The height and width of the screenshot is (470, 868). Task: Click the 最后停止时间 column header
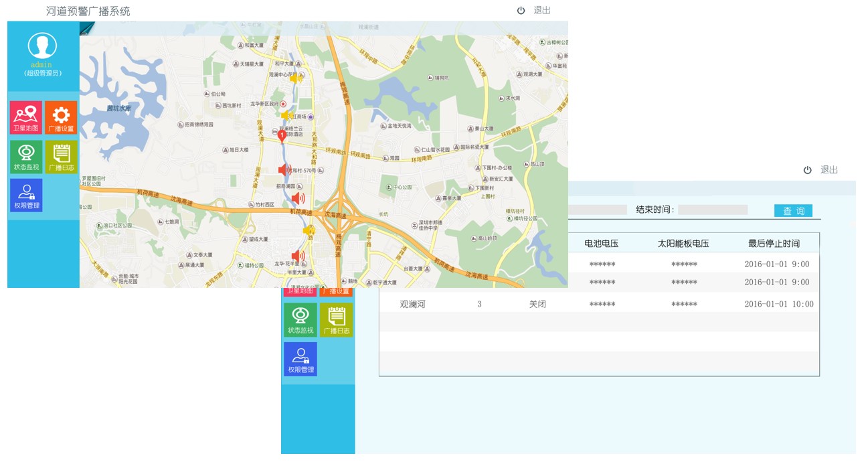point(774,244)
